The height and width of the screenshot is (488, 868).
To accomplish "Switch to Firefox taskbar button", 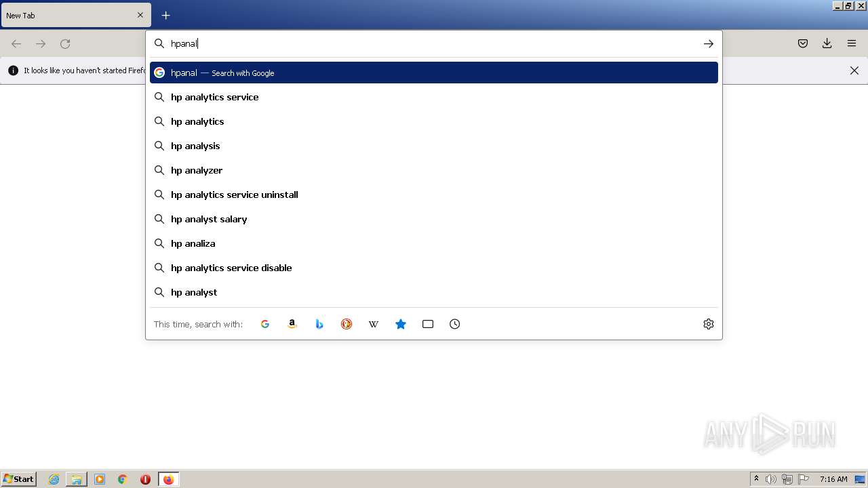I will point(168,479).
